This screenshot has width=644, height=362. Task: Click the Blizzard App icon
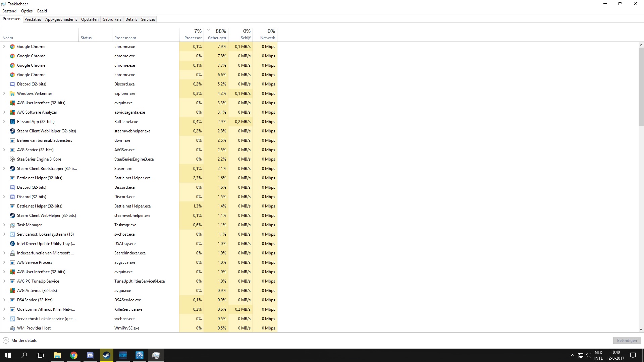click(12, 122)
